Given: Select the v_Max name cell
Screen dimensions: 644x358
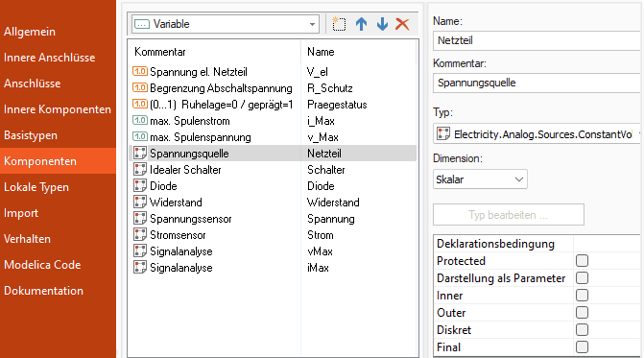Looking at the screenshot, I should (322, 137).
